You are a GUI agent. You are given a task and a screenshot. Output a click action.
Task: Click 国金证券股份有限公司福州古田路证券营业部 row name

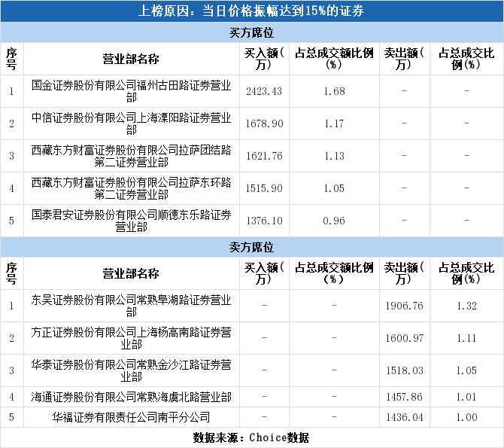(x=131, y=91)
